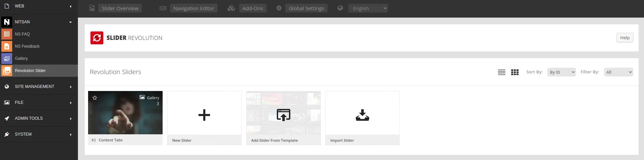Click the New Slider label
The height and width of the screenshot is (160, 644).
(x=182, y=140)
